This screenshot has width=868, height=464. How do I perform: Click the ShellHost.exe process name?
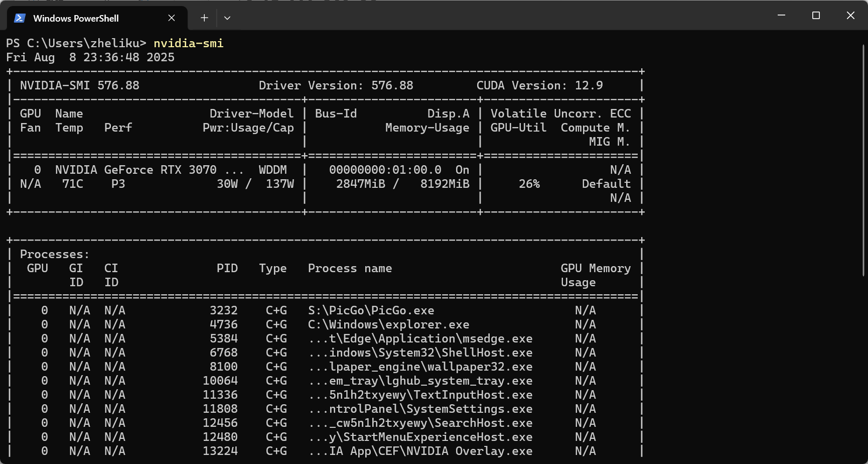(x=420, y=353)
